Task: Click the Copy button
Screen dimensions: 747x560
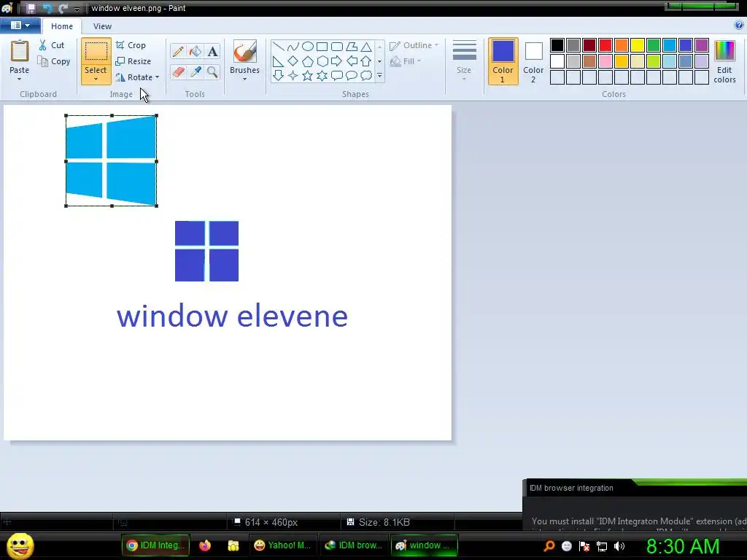Action: [54, 61]
